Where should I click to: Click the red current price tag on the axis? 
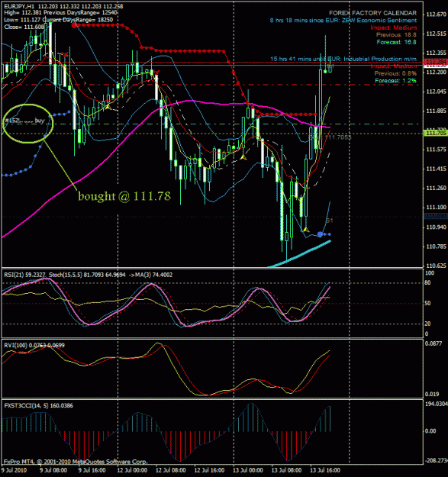tap(436, 62)
